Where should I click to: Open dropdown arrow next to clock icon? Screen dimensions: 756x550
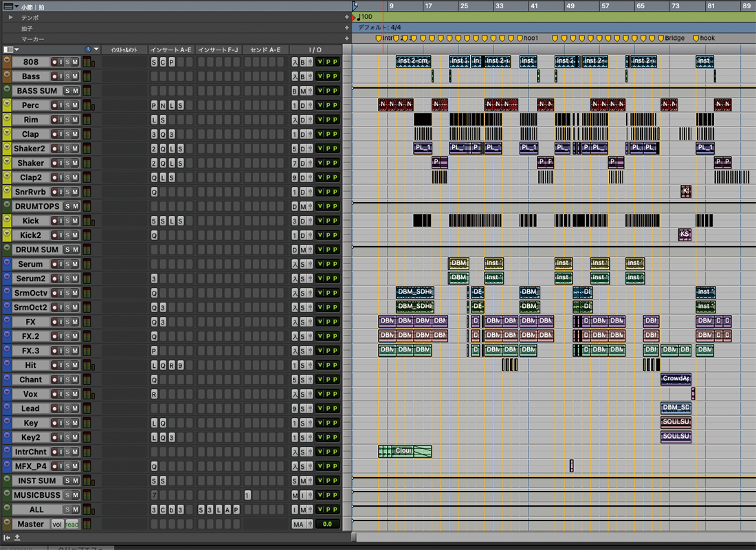(96, 49)
